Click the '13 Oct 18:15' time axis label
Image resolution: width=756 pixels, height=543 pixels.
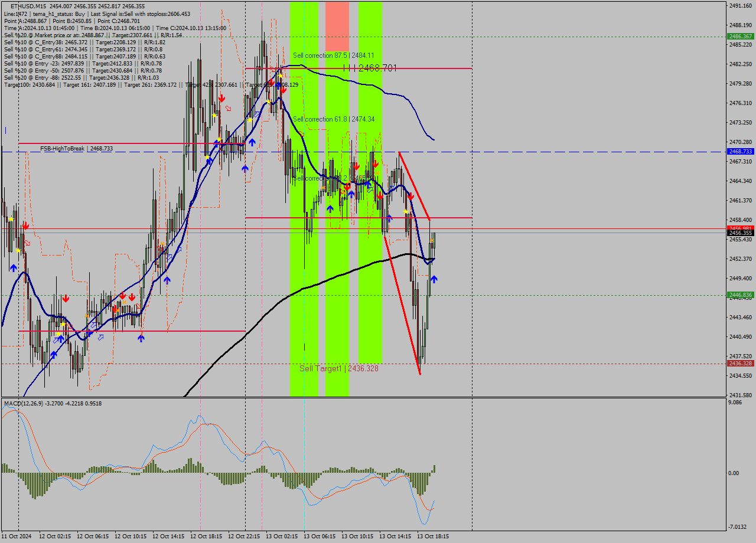tap(433, 537)
